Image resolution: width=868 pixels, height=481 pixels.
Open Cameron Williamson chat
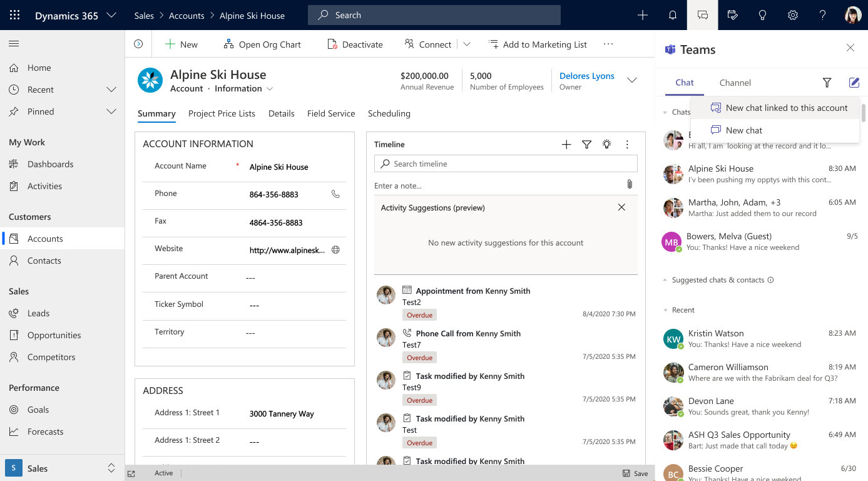click(759, 373)
